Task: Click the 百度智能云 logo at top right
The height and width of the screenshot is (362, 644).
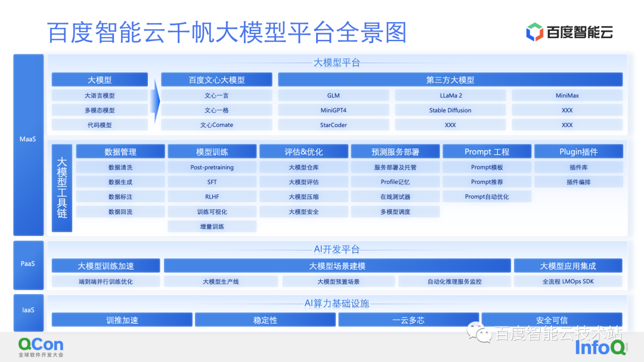Action: [x=569, y=32]
